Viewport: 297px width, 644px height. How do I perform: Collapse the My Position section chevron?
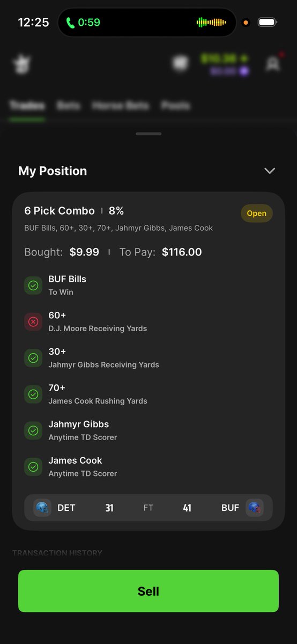(x=270, y=171)
